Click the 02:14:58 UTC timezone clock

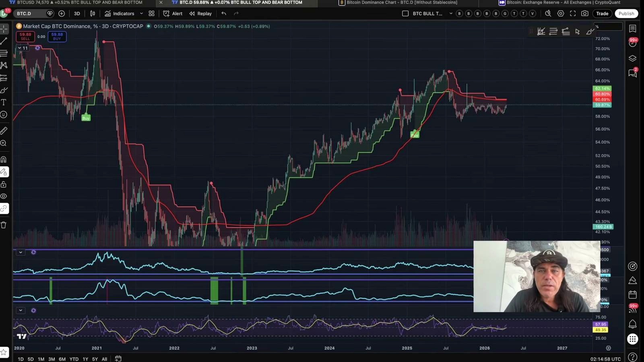coord(605,359)
